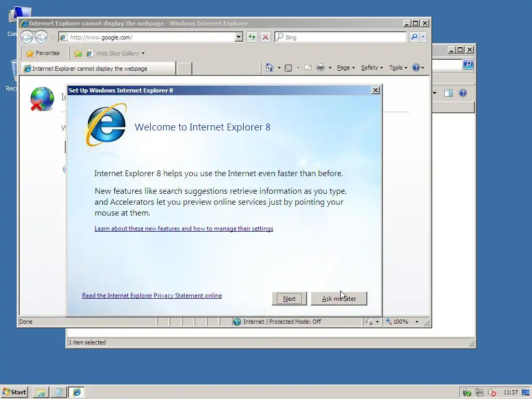
Task: Click the Home house icon in command bar
Action: (270, 68)
